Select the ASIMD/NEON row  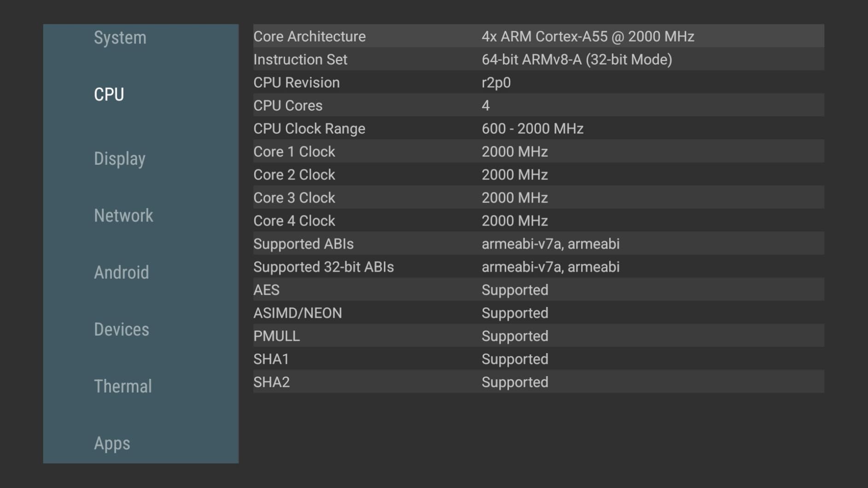pyautogui.click(x=538, y=313)
